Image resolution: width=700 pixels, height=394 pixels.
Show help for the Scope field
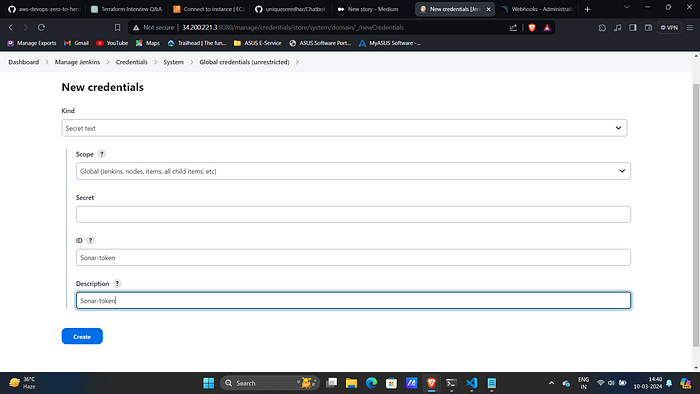(102, 154)
